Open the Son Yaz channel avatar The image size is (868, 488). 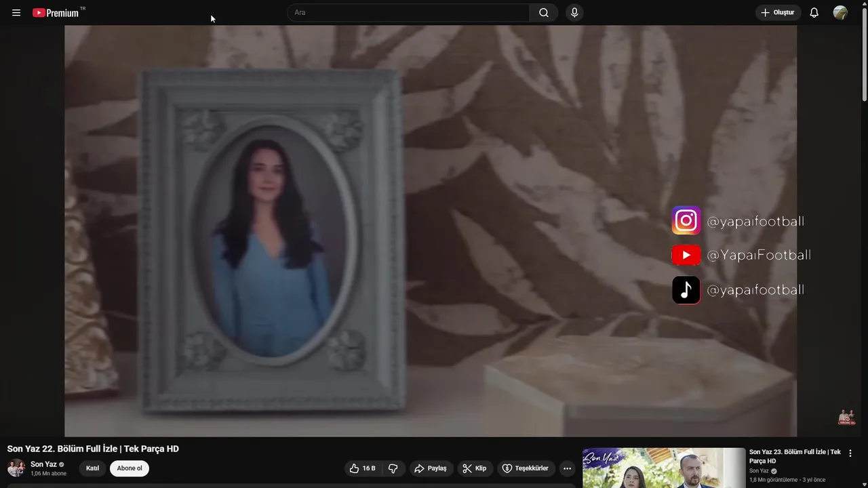tap(16, 468)
